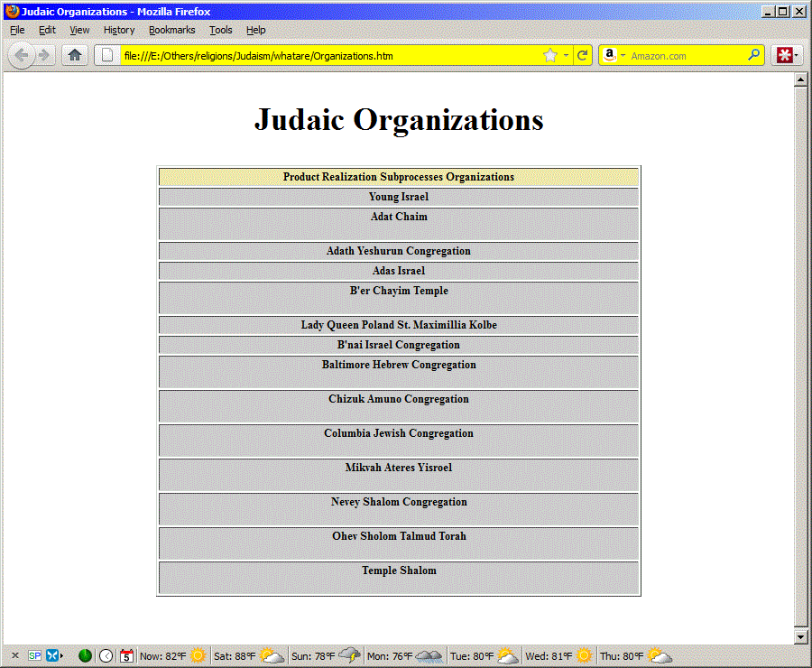This screenshot has width=812, height=668.
Task: Click the green globe status icon
Action: tap(85, 655)
